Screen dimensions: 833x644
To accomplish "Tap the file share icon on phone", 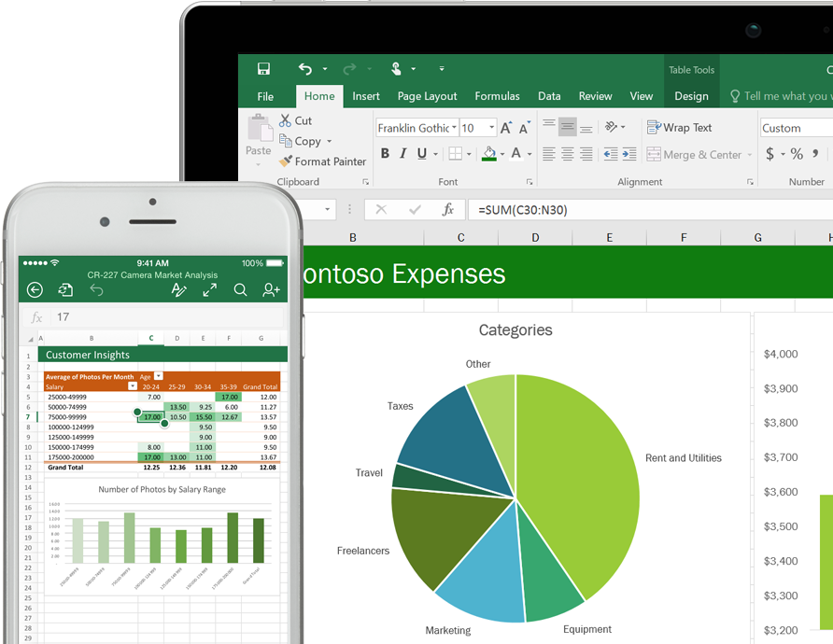I will [x=65, y=289].
